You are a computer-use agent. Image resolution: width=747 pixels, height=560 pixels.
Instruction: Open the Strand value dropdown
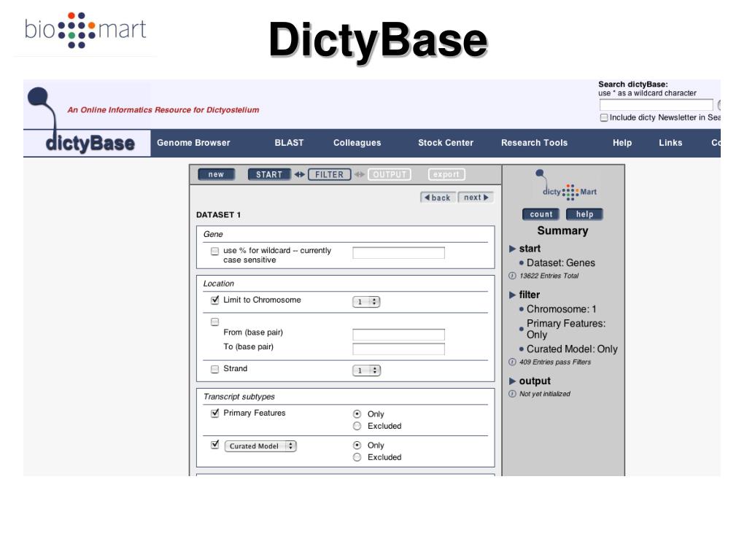click(366, 370)
